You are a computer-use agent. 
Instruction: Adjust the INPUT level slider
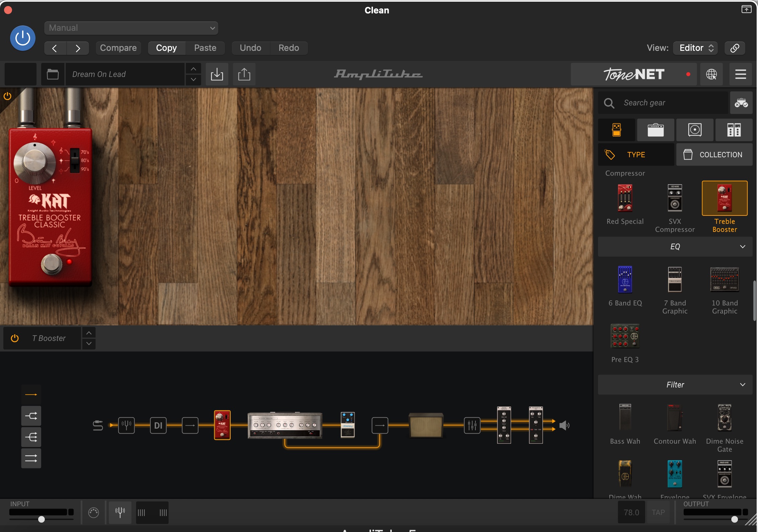42,519
